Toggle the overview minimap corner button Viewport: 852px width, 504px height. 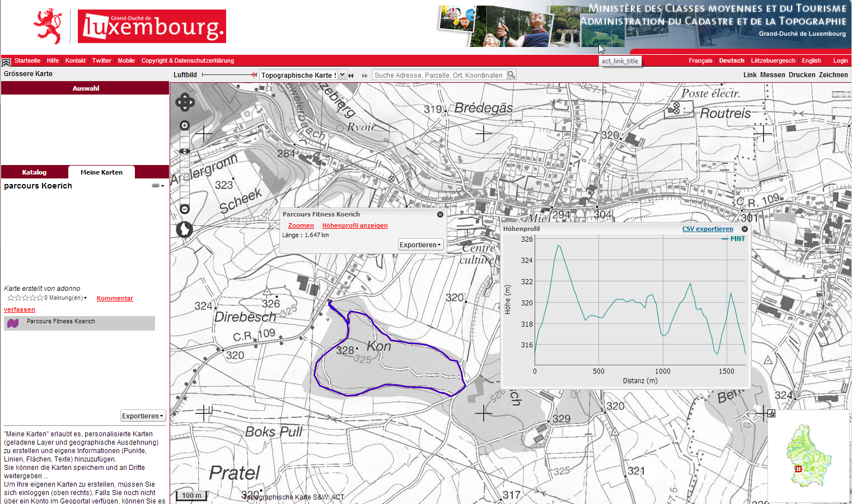point(771,413)
